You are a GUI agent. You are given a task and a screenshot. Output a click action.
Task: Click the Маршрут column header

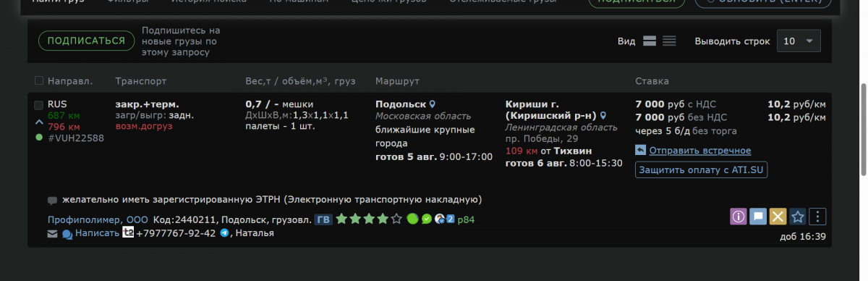(x=398, y=80)
